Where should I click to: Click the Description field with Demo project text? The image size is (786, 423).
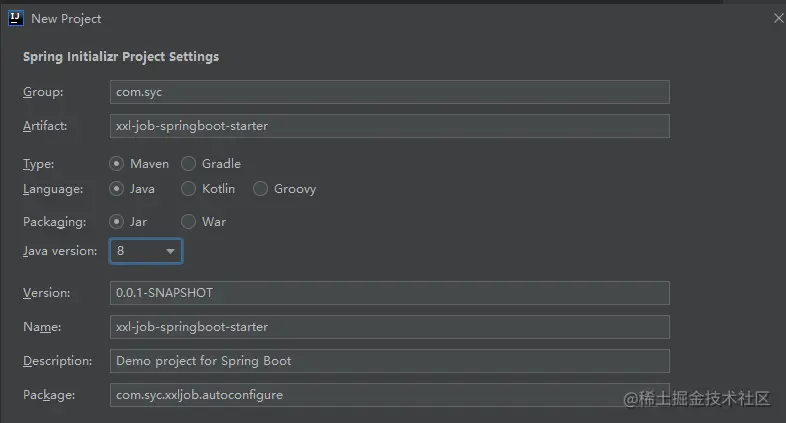tap(389, 361)
